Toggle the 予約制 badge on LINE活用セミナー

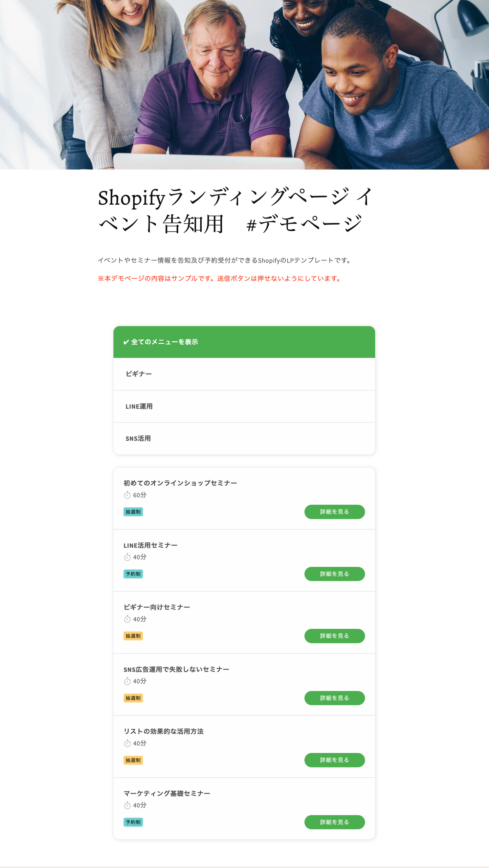click(x=133, y=574)
